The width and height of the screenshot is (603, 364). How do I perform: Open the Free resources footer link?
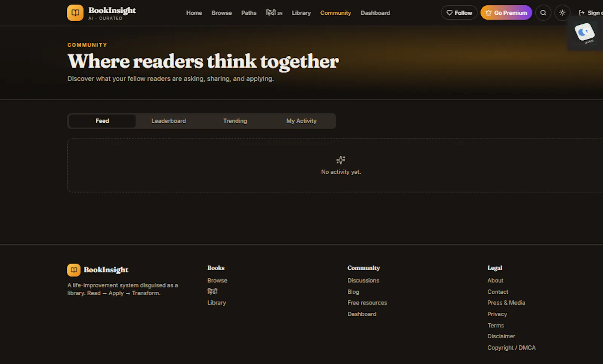pyautogui.click(x=367, y=303)
